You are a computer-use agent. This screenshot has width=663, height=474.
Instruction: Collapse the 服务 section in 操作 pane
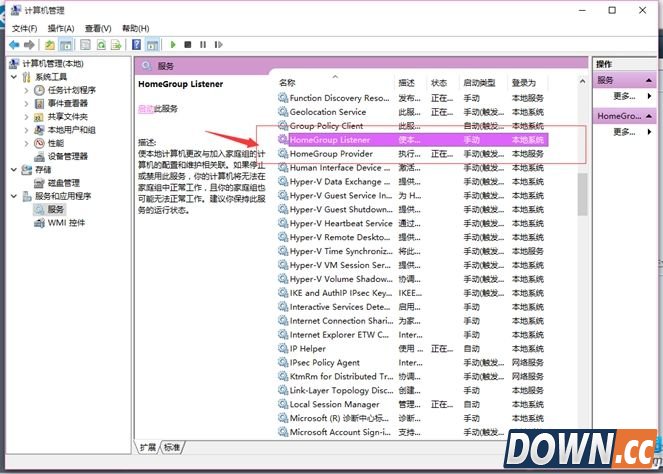(x=649, y=80)
